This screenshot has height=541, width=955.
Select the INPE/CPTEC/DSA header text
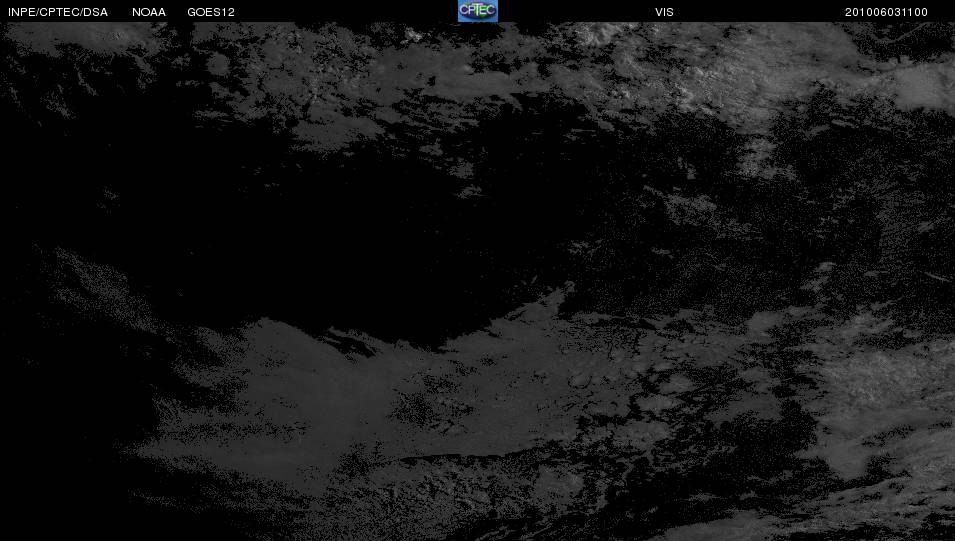click(58, 12)
